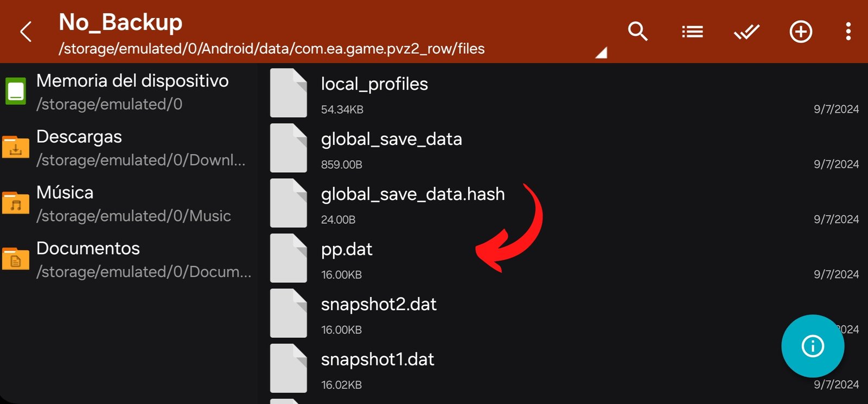This screenshot has height=404, width=868.
Task: Tap the snapshot2.dat file icon
Action: [289, 313]
